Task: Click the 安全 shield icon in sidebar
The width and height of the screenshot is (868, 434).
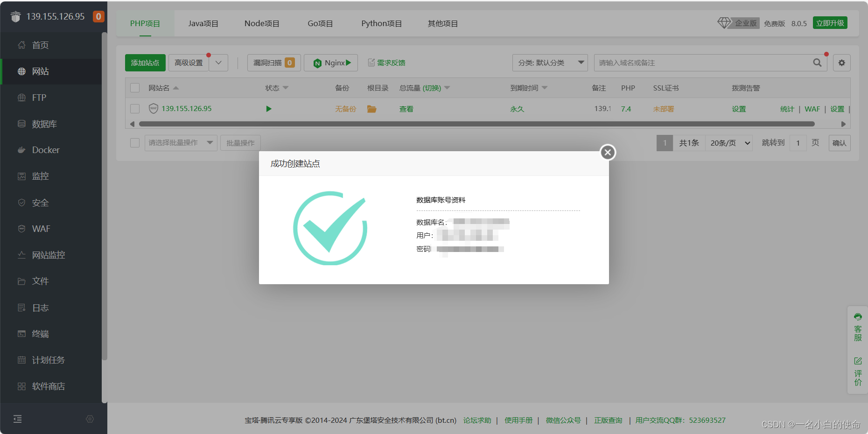Action: coord(21,203)
